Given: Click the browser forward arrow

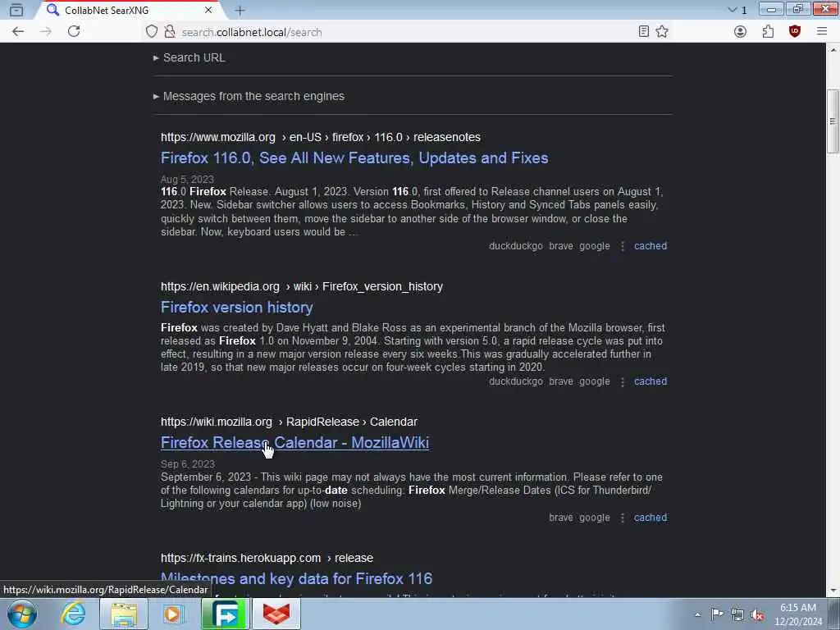Looking at the screenshot, I should pyautogui.click(x=46, y=32).
